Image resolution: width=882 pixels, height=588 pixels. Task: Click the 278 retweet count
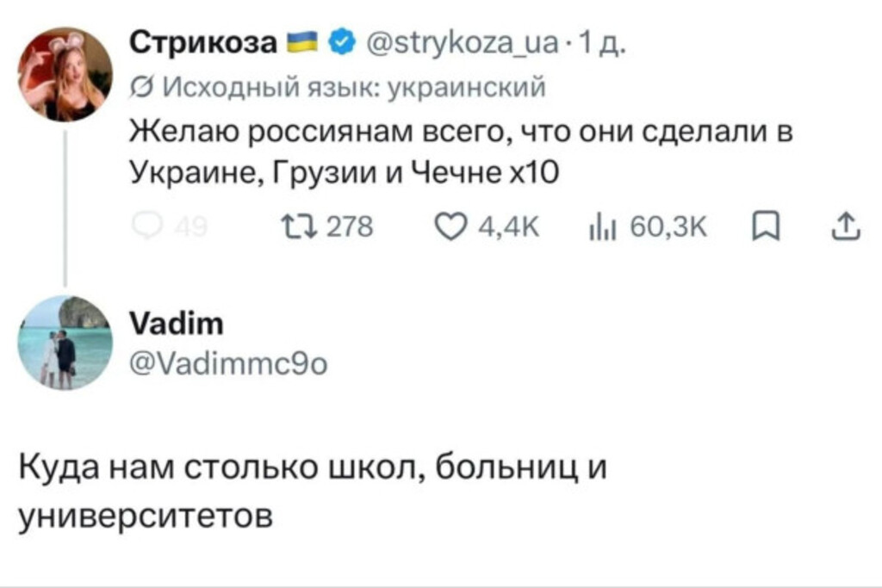coord(350,227)
